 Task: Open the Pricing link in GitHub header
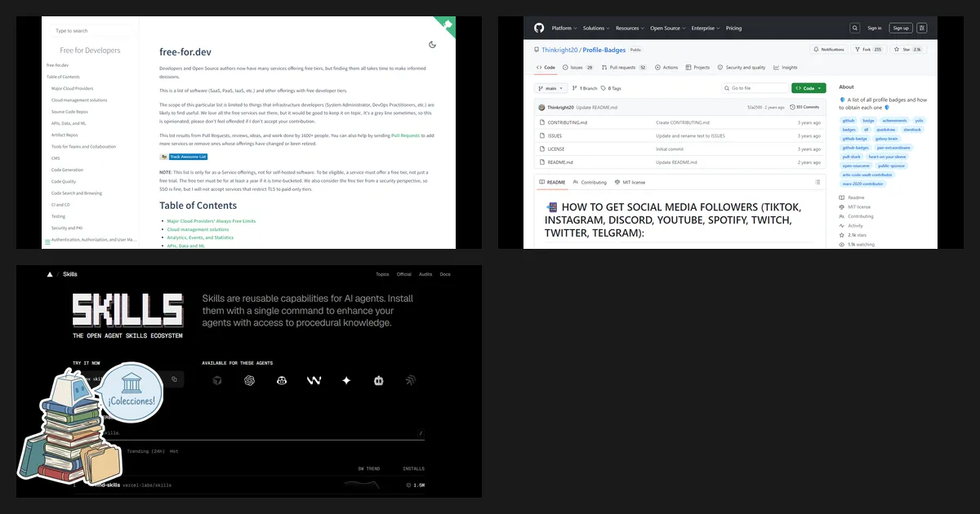[734, 28]
